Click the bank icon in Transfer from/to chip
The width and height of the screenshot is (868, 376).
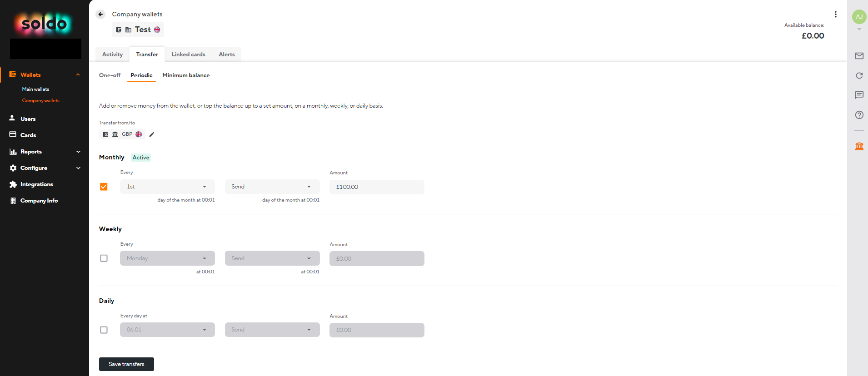115,134
